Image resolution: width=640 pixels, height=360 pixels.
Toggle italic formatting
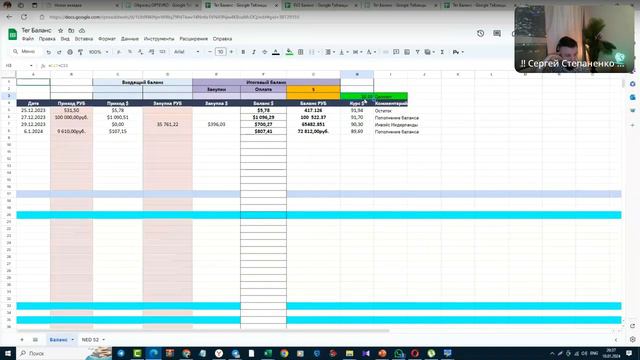(x=254, y=52)
